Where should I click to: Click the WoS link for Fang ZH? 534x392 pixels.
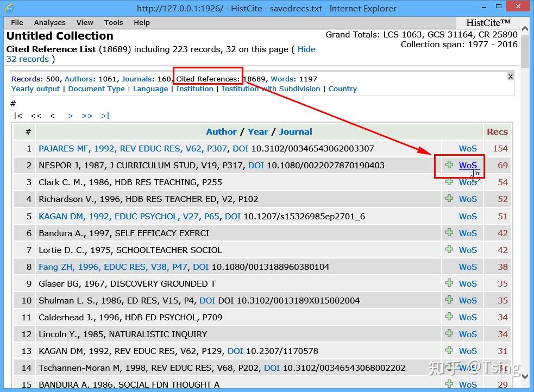(x=468, y=267)
